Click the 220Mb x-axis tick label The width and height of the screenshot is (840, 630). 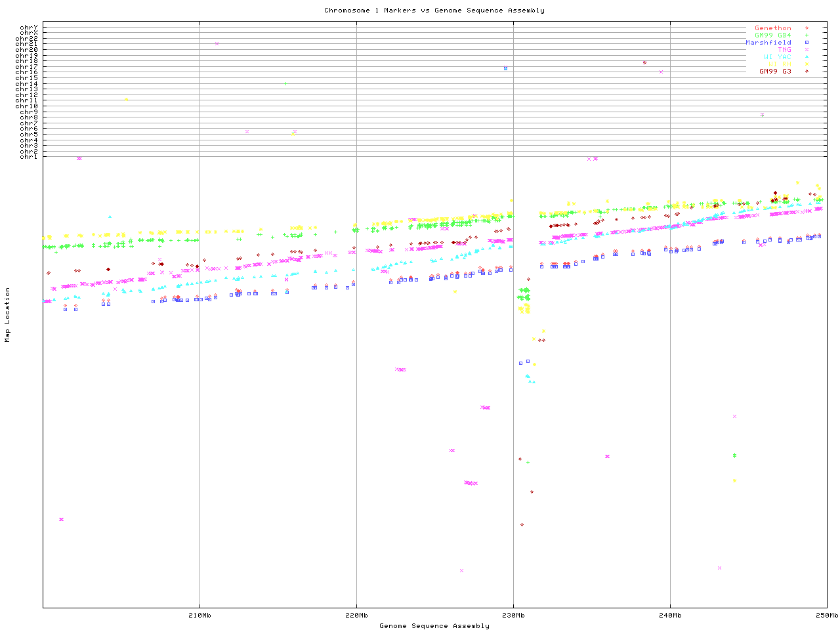click(x=356, y=616)
